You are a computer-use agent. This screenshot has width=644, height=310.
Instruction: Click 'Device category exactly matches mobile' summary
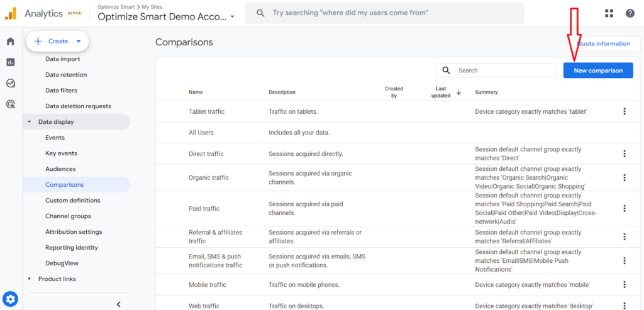[532, 285]
